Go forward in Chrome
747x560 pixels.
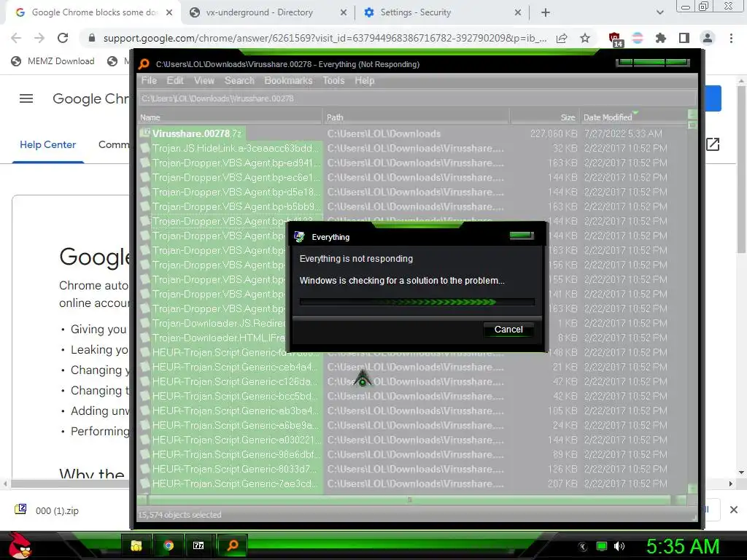click(39, 38)
